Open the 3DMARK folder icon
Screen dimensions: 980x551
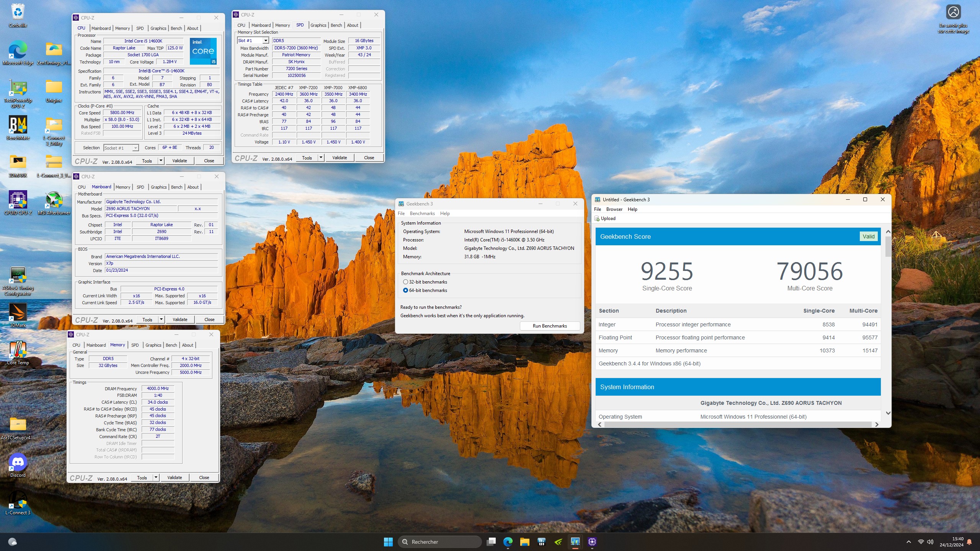pos(18,165)
